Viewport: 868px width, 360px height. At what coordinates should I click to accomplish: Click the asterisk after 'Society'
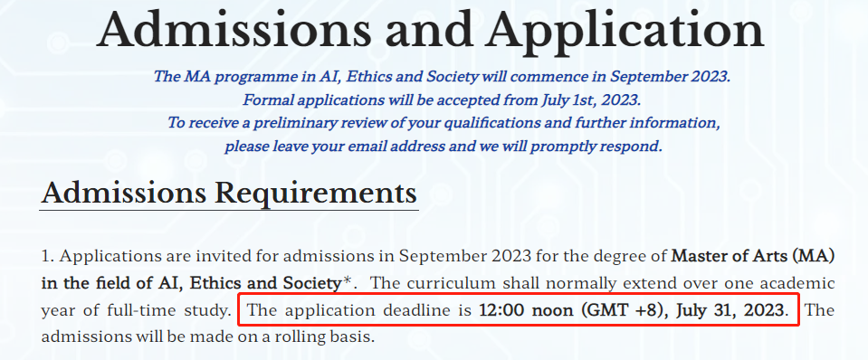point(348,282)
